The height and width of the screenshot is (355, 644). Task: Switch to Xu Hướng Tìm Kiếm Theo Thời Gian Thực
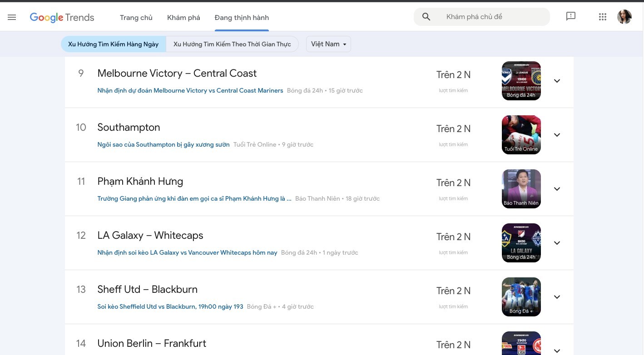coord(232,44)
